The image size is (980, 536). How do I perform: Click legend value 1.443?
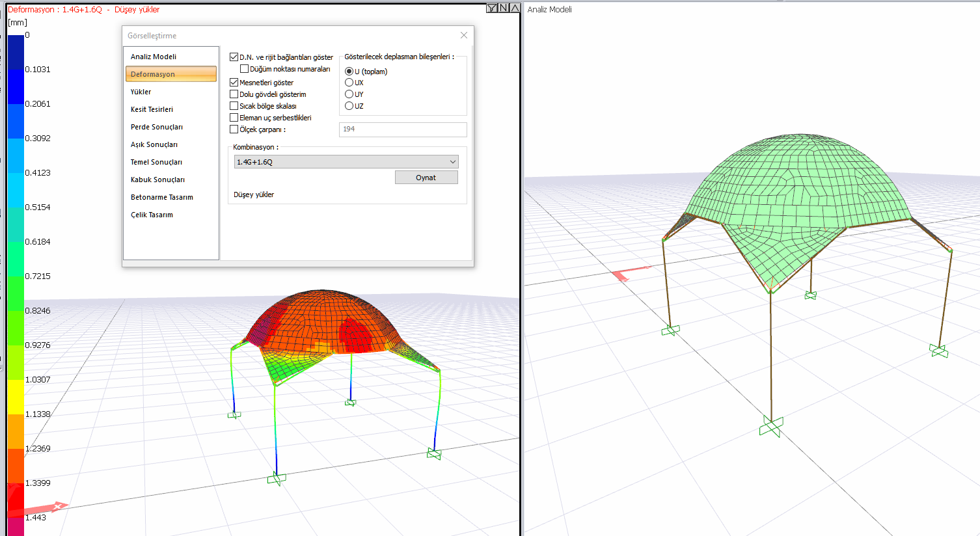pos(36,517)
